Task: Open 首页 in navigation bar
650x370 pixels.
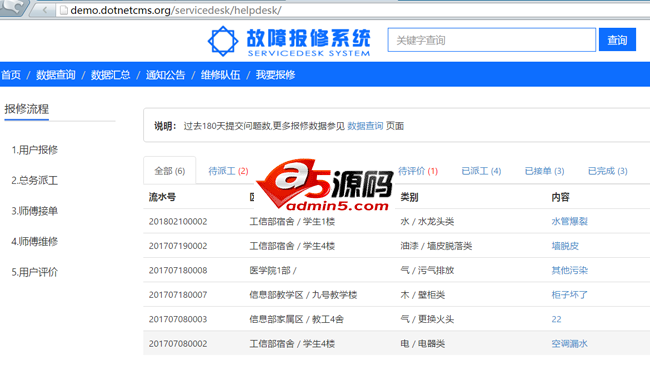Action: (x=11, y=75)
